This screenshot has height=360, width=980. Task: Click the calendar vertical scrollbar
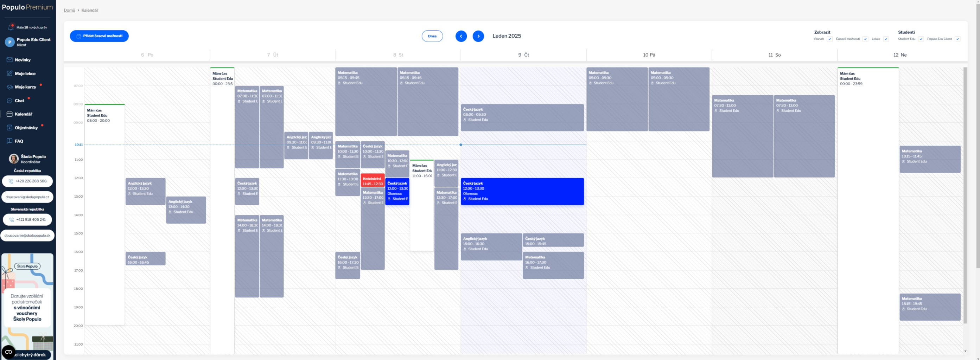click(965, 190)
